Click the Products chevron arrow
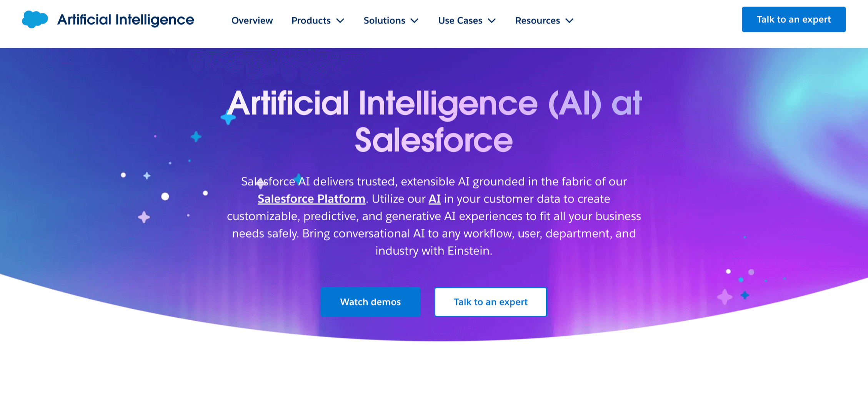The width and height of the screenshot is (868, 400). pos(341,21)
